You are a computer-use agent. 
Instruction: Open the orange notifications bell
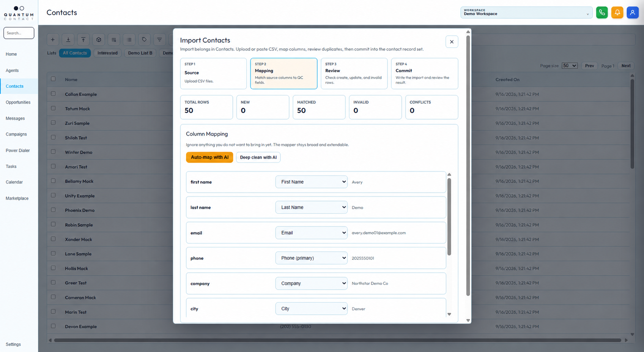click(x=617, y=13)
